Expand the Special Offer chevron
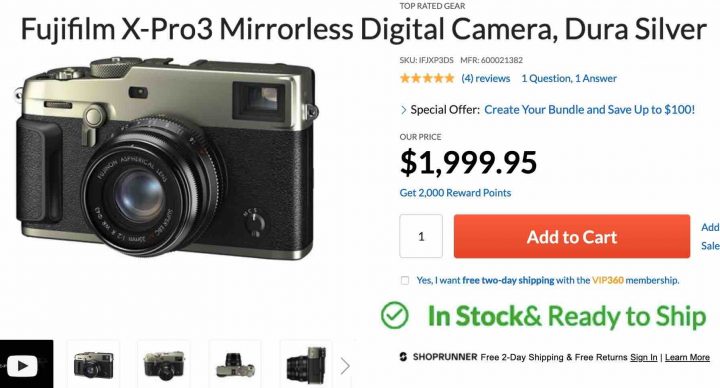The width and height of the screenshot is (720, 388). pos(404,110)
